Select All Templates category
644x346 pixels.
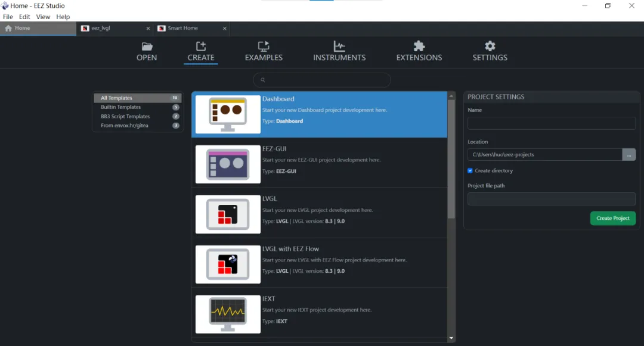pos(138,98)
